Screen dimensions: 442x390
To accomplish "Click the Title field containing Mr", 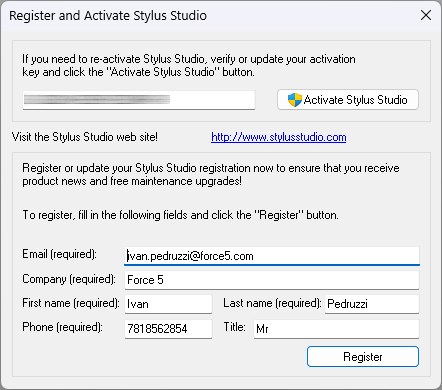I will click(x=336, y=329).
